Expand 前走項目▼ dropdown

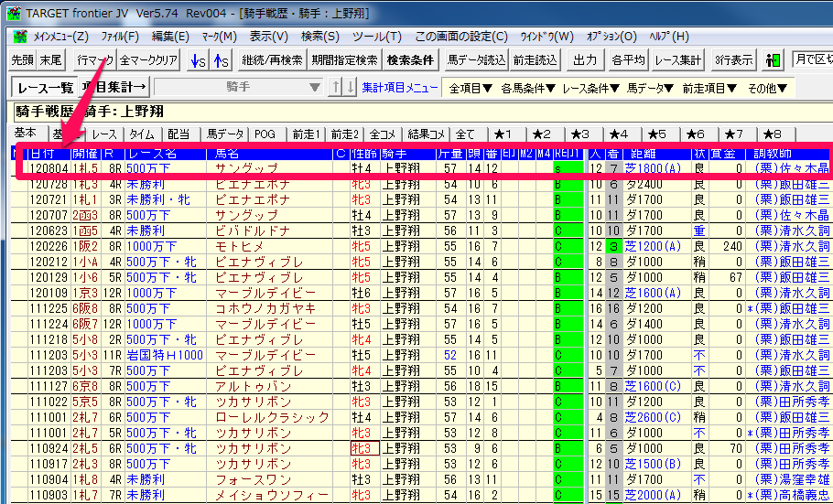click(x=709, y=88)
